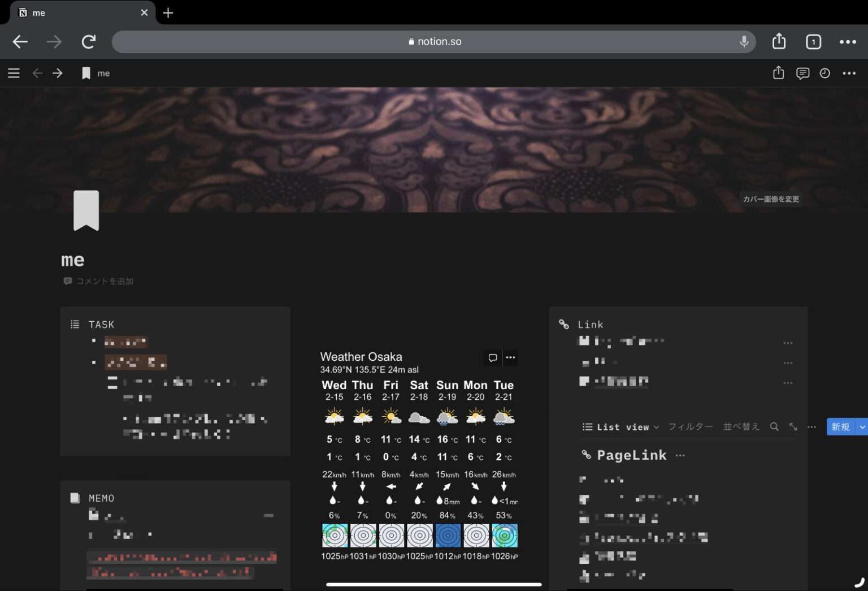
Task: Click コメントを追加 under the page title
Action: click(x=105, y=281)
